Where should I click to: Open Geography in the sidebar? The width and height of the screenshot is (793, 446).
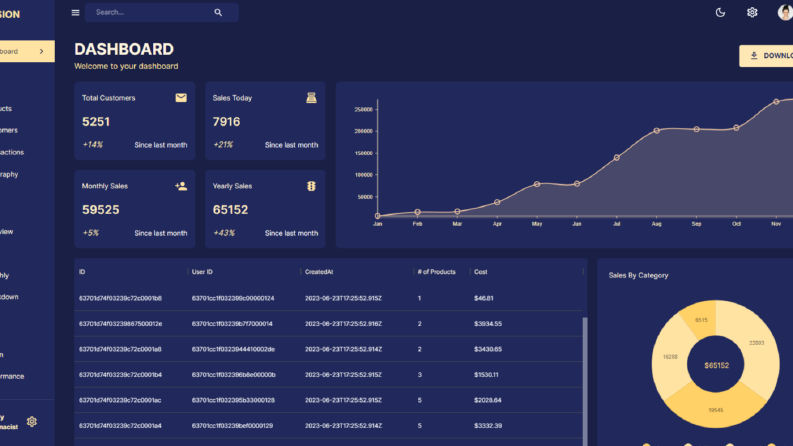(9, 174)
